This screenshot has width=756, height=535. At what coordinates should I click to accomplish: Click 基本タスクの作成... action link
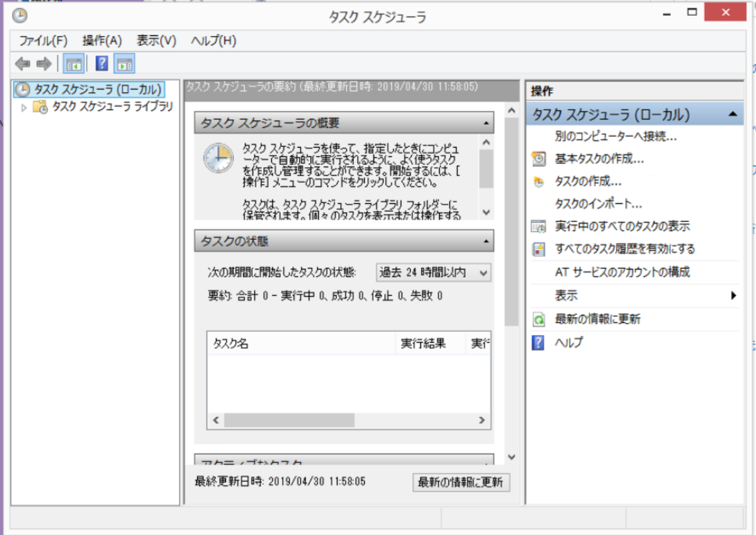click(599, 158)
